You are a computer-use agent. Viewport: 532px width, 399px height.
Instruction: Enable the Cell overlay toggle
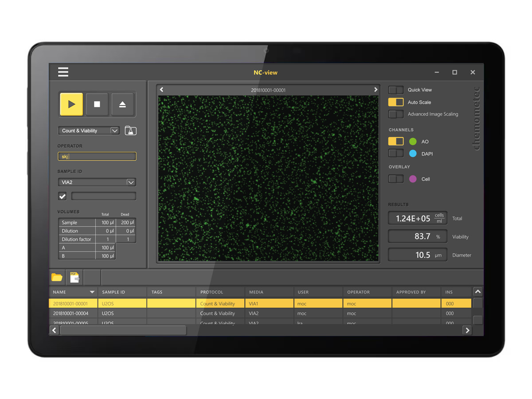tap(396, 179)
